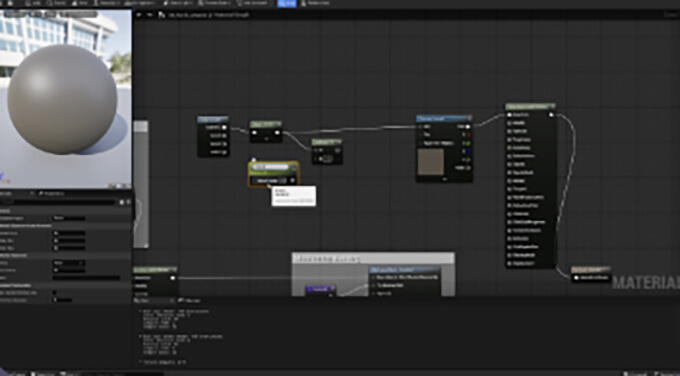The image size is (680, 376).
Task: Toggle the checkbox on the selected yellow-outlined node
Action: (282, 180)
